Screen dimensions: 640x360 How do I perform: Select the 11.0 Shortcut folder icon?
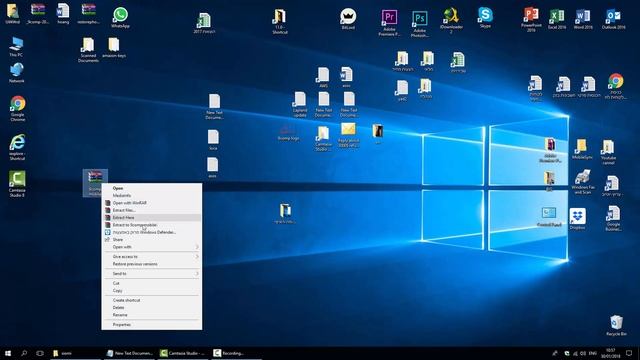click(x=280, y=21)
